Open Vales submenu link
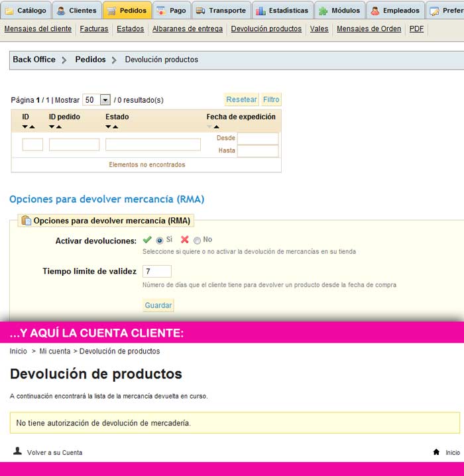The image size is (464, 476). tap(319, 29)
